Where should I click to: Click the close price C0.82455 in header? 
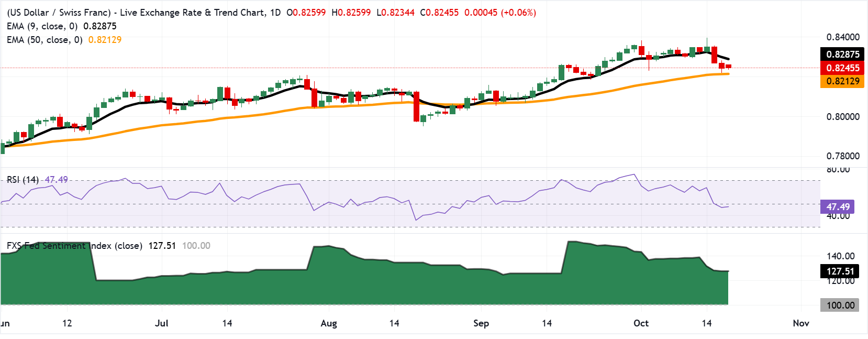pyautogui.click(x=439, y=13)
